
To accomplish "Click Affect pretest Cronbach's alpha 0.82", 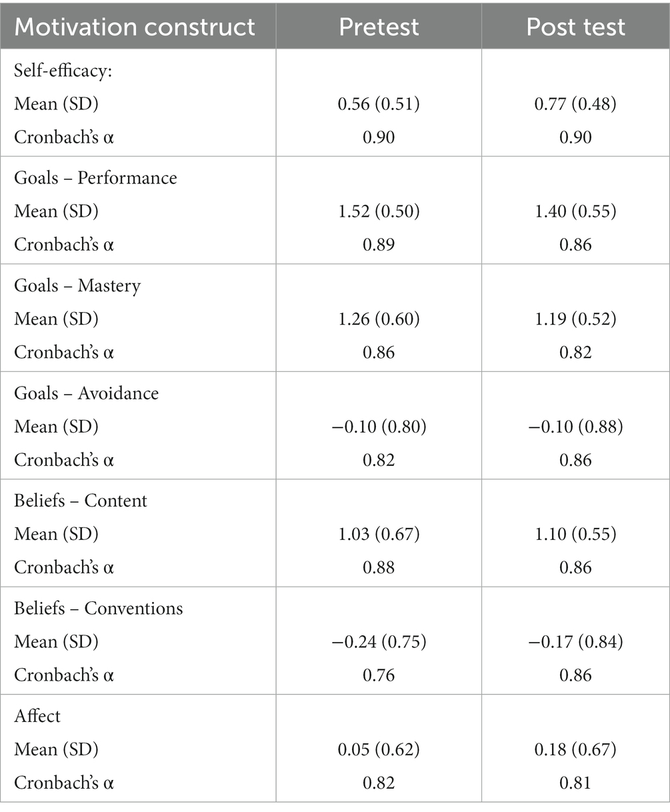I will [x=379, y=782].
